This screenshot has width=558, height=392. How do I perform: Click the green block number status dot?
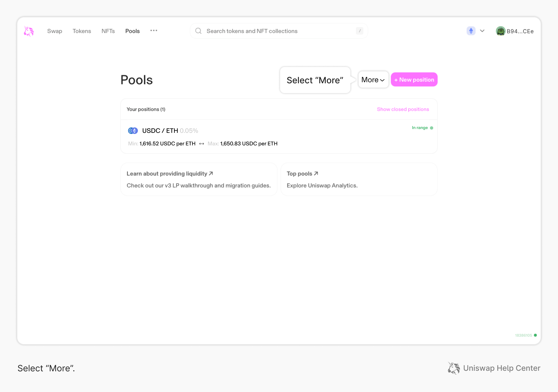[535, 335]
